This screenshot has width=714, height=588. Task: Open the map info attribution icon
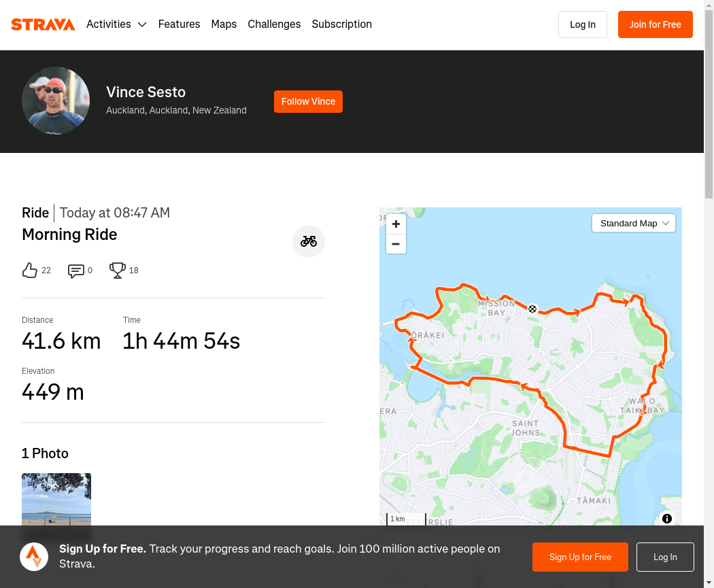(x=666, y=519)
